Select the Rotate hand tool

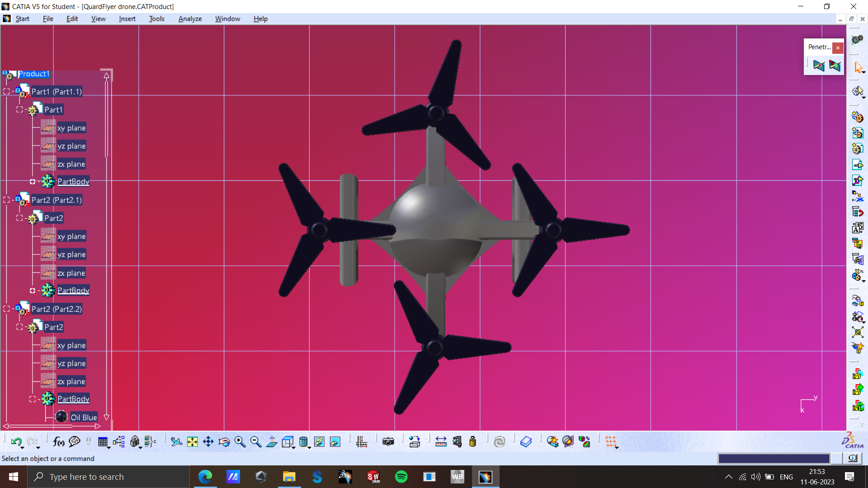224,441
